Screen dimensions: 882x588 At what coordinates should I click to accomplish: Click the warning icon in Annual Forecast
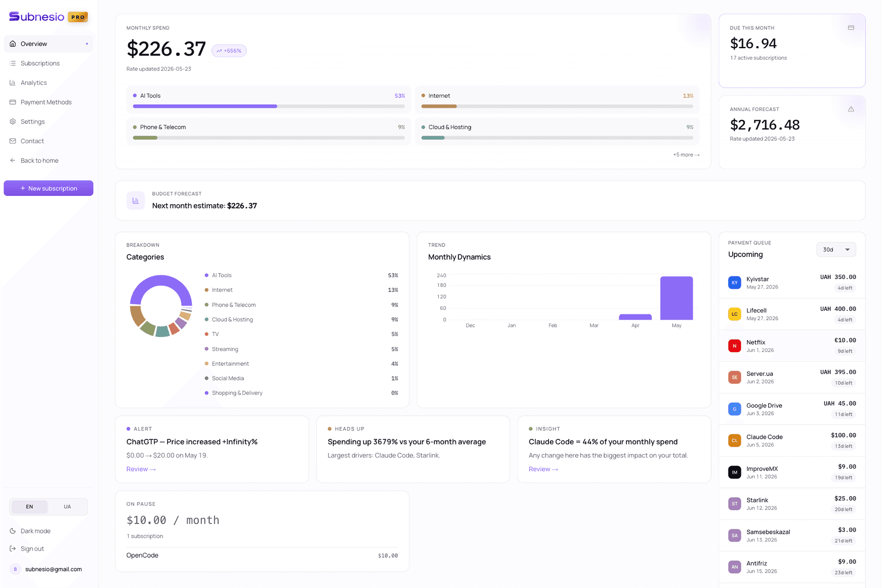point(851,109)
